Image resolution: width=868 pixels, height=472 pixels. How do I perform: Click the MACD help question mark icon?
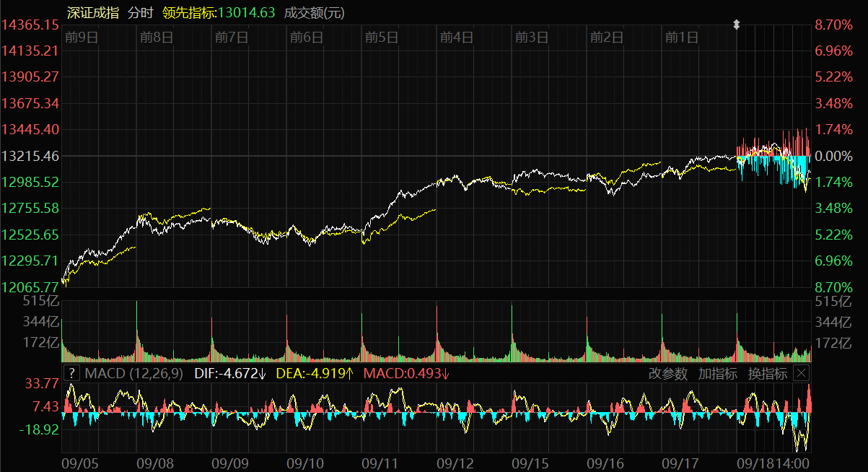click(x=71, y=373)
